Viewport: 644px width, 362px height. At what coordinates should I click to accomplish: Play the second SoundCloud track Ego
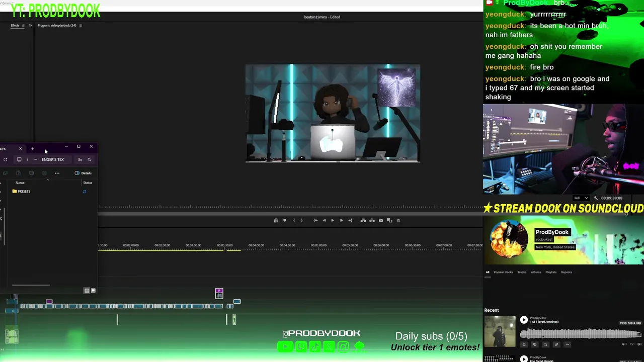[524, 359]
